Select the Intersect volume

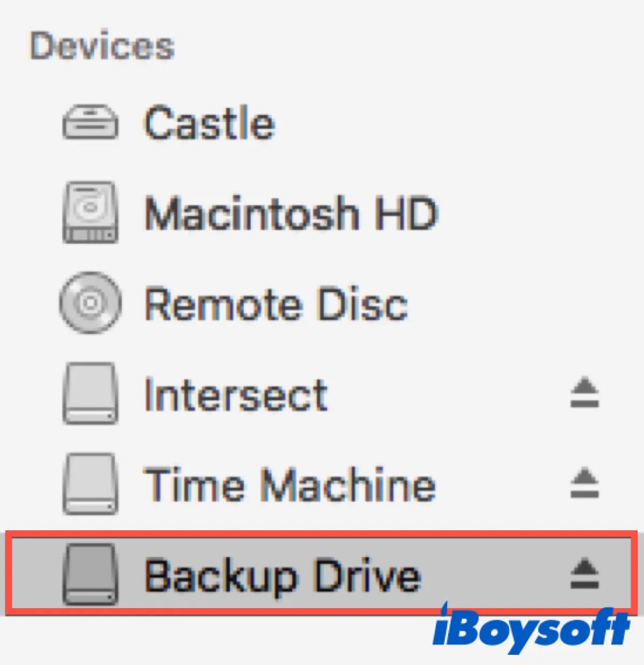[236, 393]
